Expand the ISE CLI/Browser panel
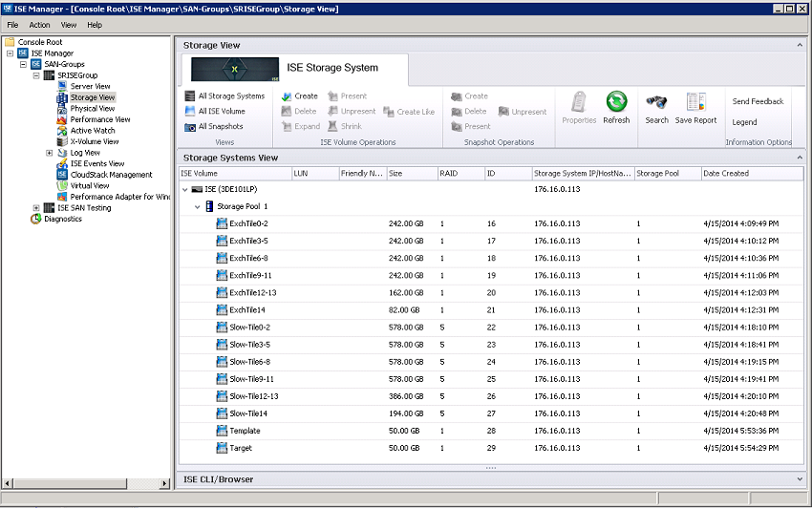The height and width of the screenshot is (508, 812). 800,479
